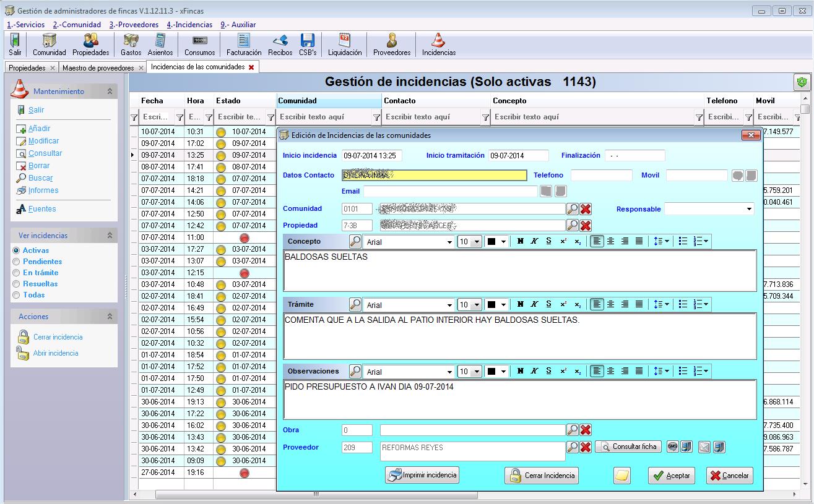Open Comunidad from the main toolbar
Screen dimensions: 814x504
tap(50, 45)
